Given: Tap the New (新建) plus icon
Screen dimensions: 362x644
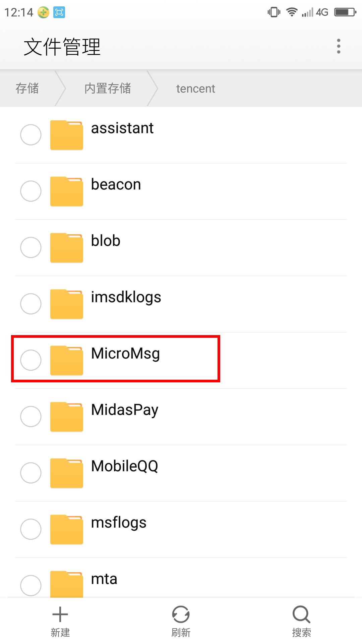Looking at the screenshot, I should pyautogui.click(x=60, y=614).
